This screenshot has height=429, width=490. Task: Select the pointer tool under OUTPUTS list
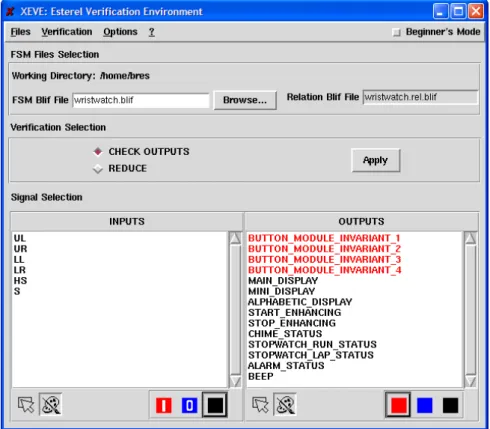260,405
